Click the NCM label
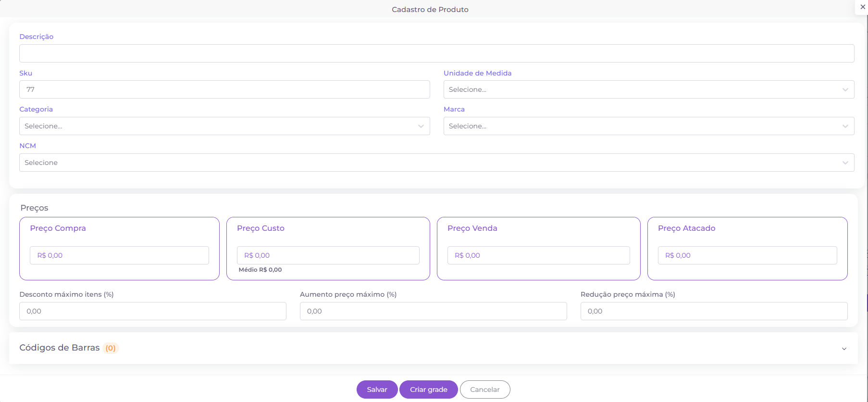The image size is (868, 402). click(27, 146)
